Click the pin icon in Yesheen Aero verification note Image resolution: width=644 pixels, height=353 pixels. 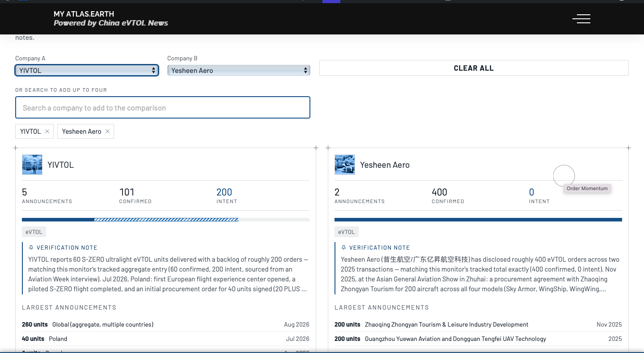343,247
